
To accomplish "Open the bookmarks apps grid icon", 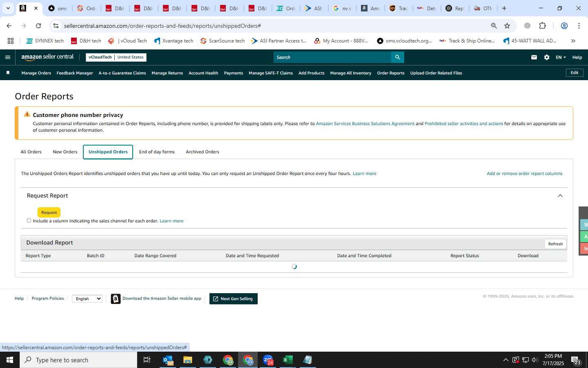I will 11,41.
